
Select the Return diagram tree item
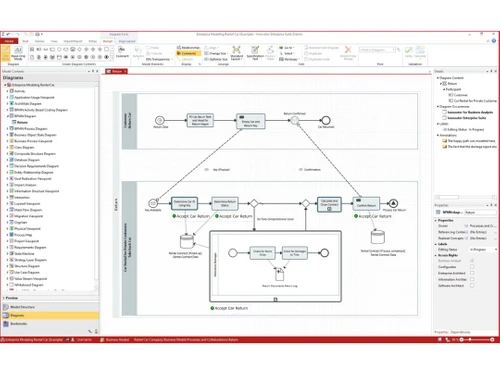click(22, 122)
